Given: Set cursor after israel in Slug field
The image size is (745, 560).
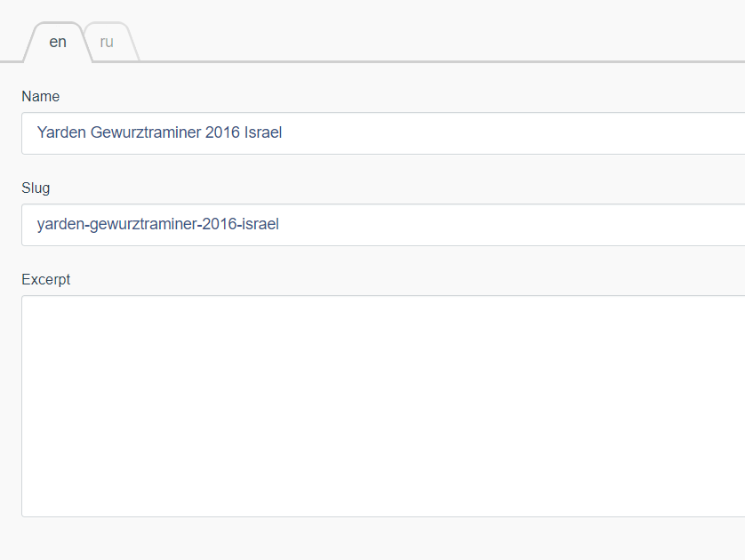Looking at the screenshot, I should (x=280, y=224).
